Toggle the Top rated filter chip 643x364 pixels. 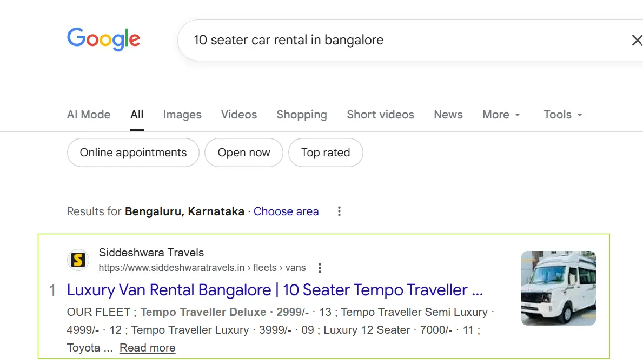click(x=326, y=153)
